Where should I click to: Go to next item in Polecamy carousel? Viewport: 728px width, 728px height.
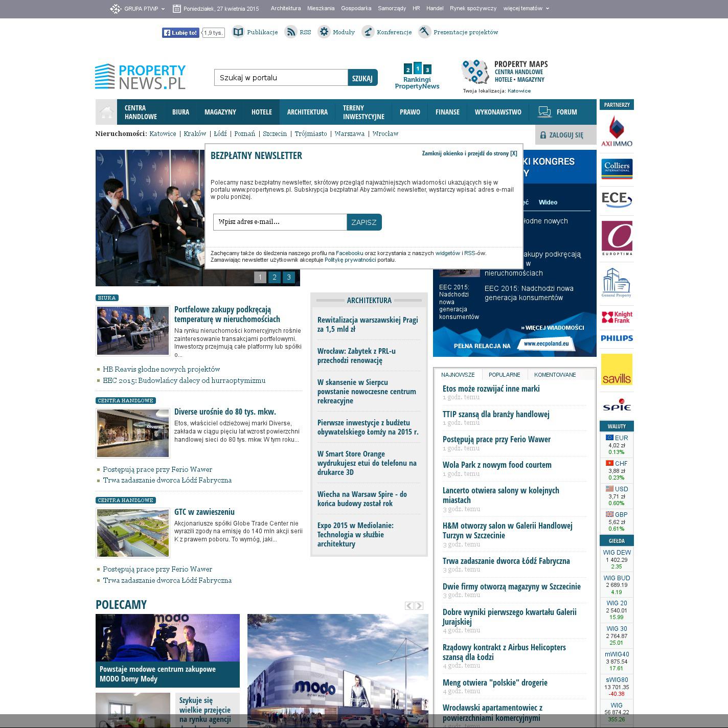[x=419, y=606]
